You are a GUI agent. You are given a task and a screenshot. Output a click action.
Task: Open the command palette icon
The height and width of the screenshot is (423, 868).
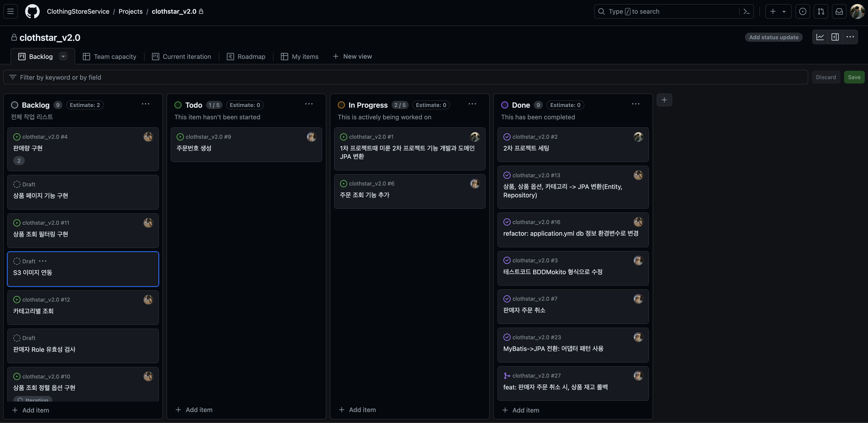(746, 11)
